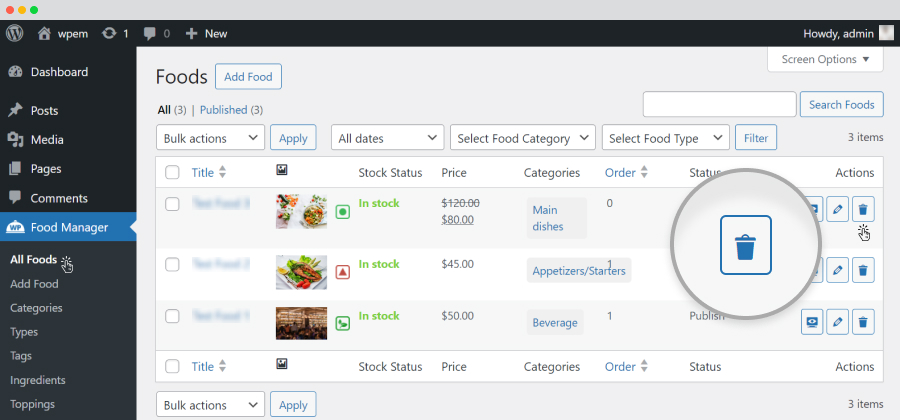Click inside the Search Foods text field
Viewport: 900px width, 420px height.
719,104
